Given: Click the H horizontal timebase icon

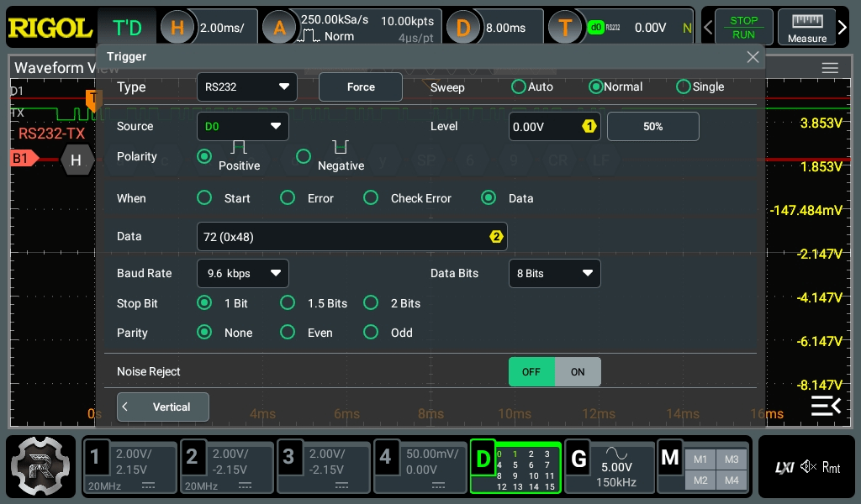Looking at the screenshot, I should 177,26.
